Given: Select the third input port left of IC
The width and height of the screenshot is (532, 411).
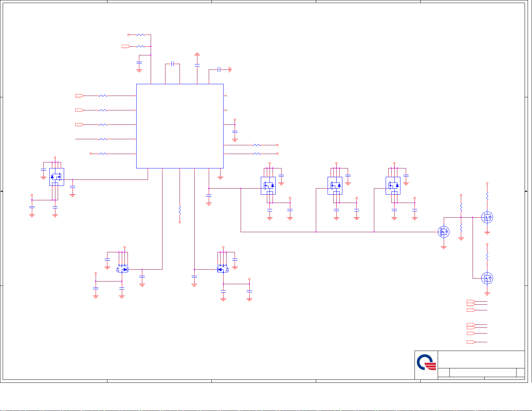Looking at the screenshot, I should point(80,125).
